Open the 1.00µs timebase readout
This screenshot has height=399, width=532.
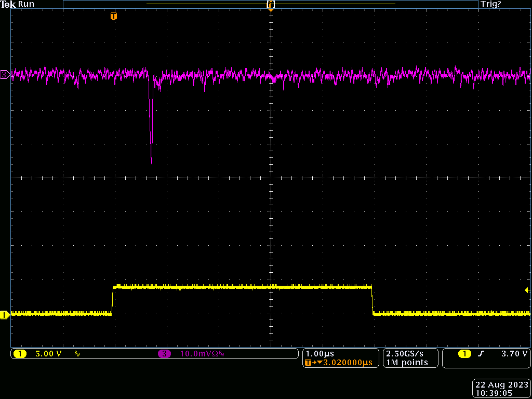click(320, 353)
